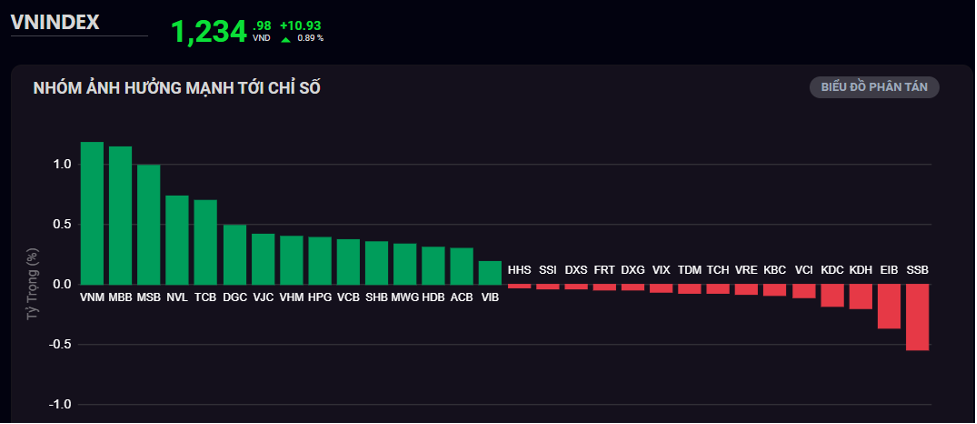Click the VIB green bar
The height and width of the screenshot is (424, 977).
490,273
